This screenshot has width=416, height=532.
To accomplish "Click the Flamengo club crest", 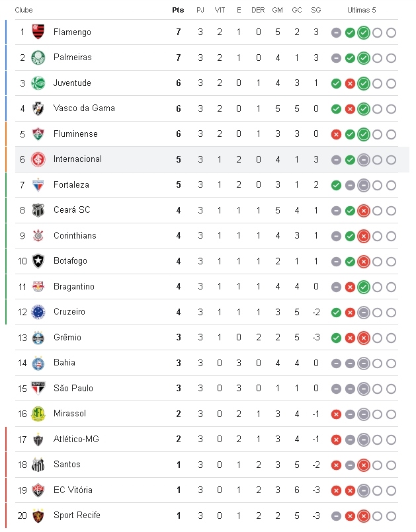I will pos(38,32).
